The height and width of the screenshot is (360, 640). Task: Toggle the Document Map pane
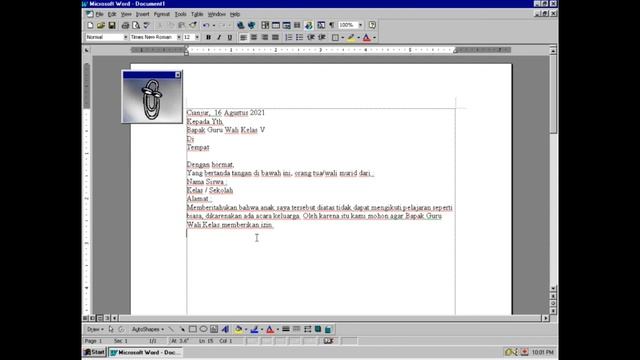[321, 25]
